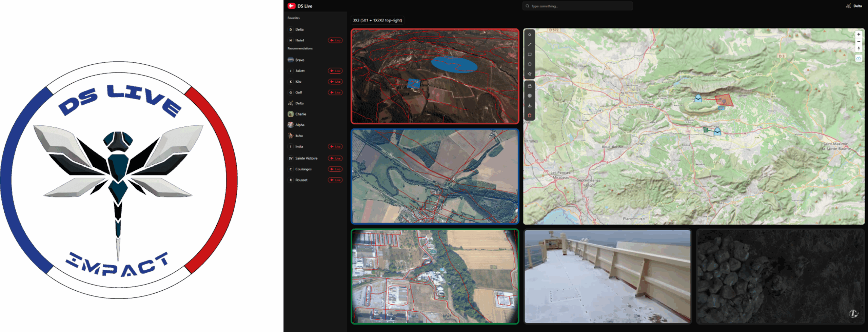868x332 pixels.
Task: Click the Live badge beside Rousset
Action: tap(335, 180)
